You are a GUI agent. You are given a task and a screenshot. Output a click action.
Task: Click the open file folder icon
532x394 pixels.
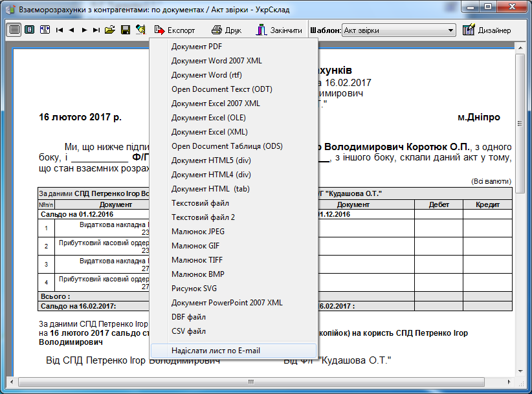[x=110, y=30]
